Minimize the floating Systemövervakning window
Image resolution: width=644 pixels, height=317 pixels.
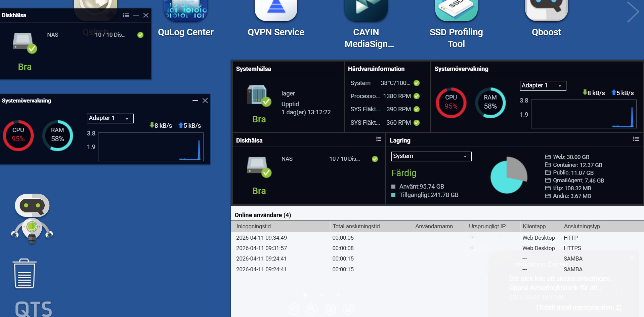point(195,101)
